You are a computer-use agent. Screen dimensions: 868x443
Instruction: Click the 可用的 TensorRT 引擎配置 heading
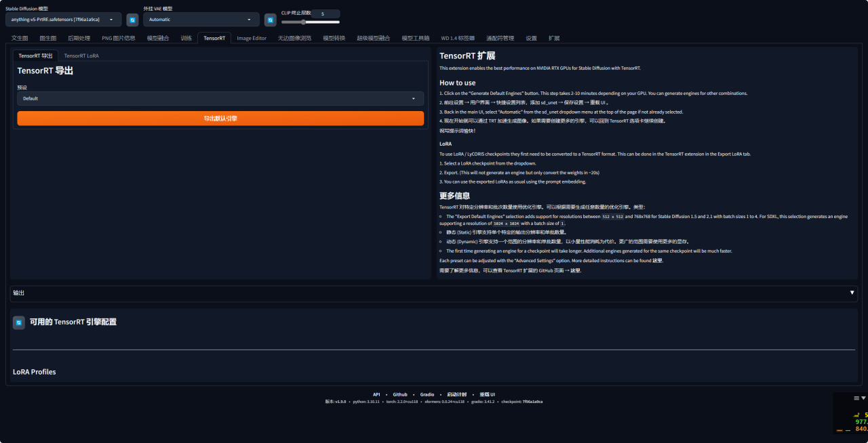click(x=73, y=322)
